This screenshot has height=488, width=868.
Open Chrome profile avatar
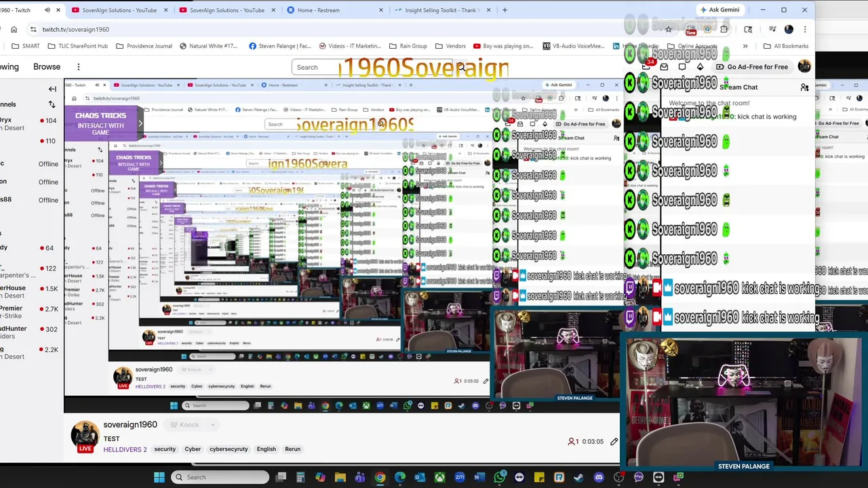[789, 29]
